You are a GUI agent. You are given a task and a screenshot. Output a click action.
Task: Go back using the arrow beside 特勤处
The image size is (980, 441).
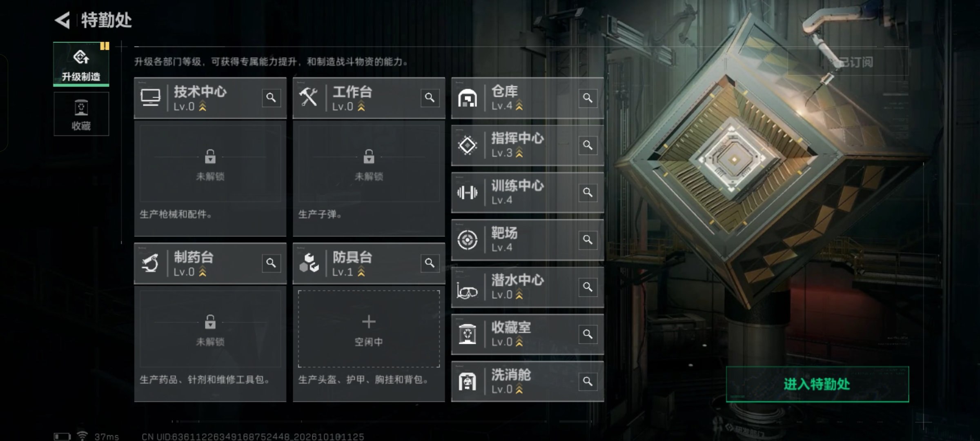63,20
